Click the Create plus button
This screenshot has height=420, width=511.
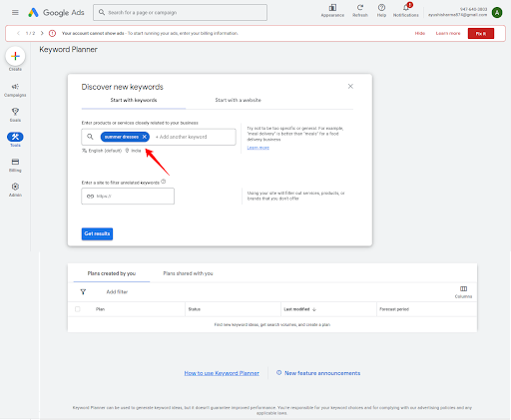point(15,56)
